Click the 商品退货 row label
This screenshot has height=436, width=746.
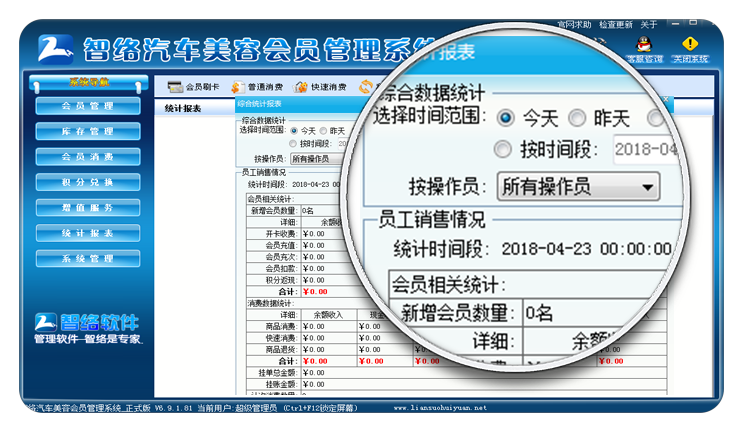point(281,349)
